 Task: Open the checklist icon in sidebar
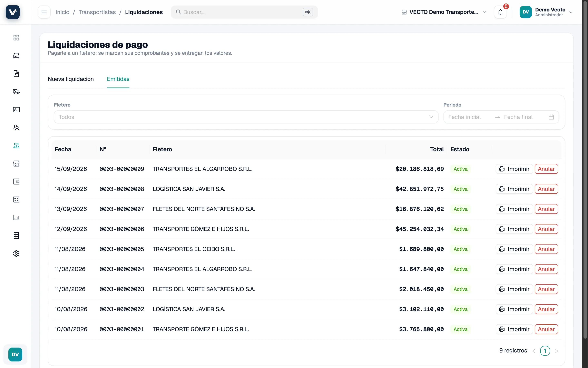16,200
